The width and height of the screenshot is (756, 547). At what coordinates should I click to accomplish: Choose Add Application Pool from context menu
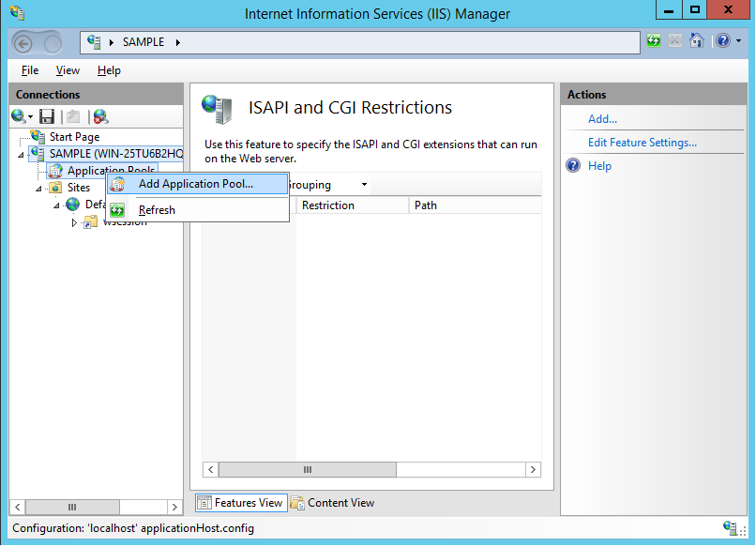198,184
